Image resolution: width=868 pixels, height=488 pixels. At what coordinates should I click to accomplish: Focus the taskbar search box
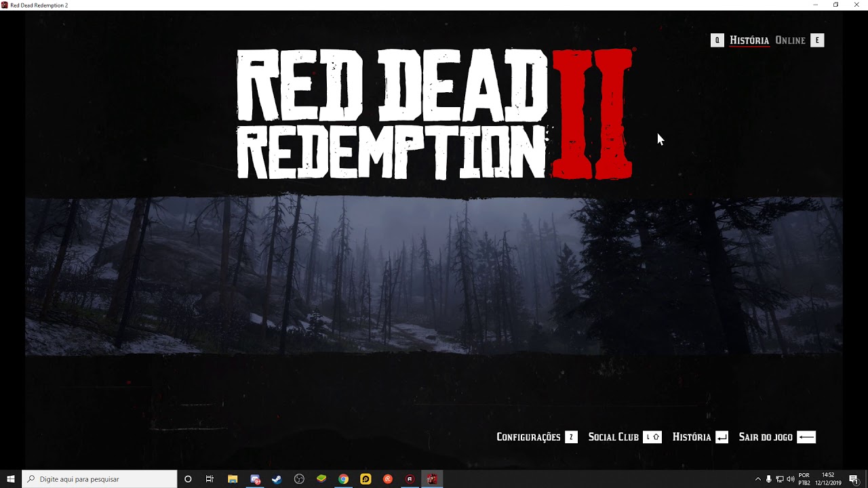click(100, 479)
